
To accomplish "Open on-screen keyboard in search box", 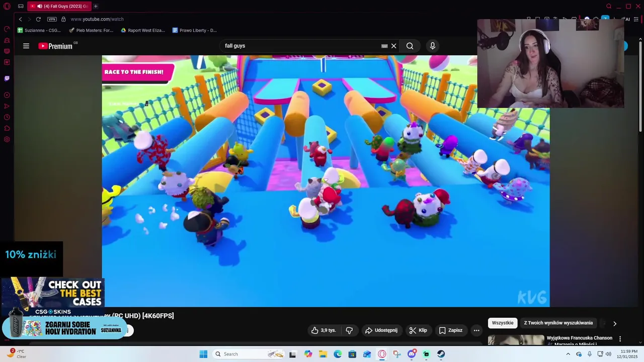I will 384,46.
